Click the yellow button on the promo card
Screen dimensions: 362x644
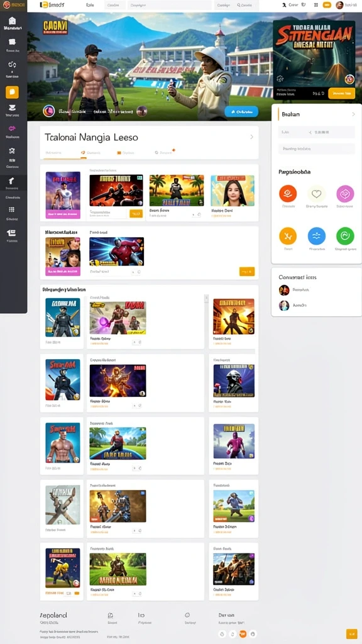[x=341, y=93]
